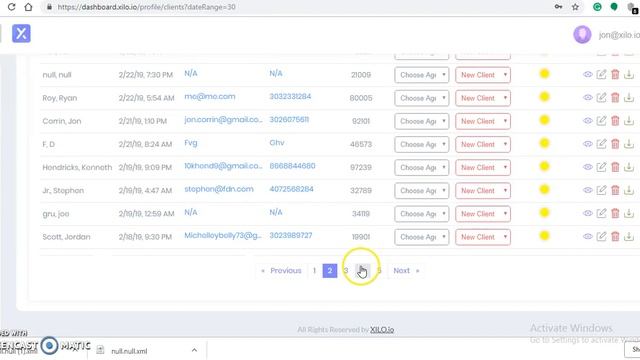Download file for Hendricks, Kenneth
Image resolution: width=640 pixels, height=360 pixels.
629,167
